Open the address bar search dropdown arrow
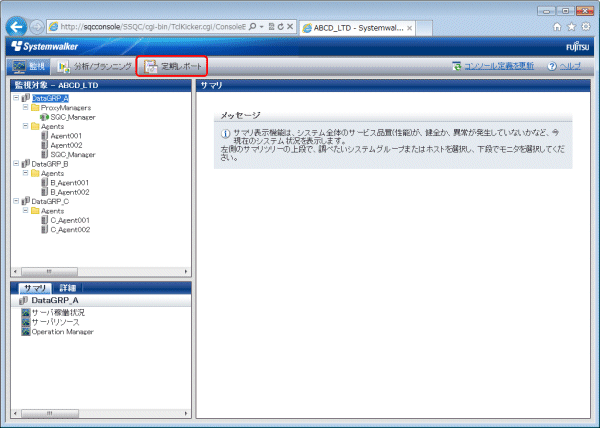Viewport: 600px width, 428px height. tap(262, 27)
